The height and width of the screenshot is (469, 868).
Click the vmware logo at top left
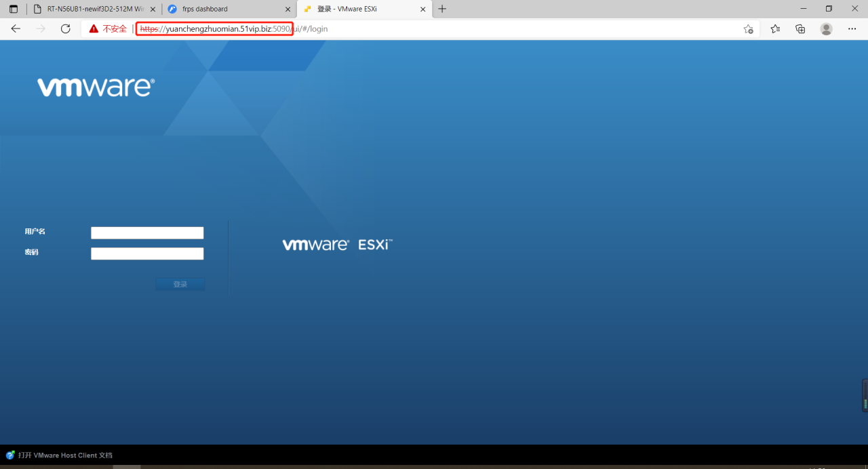pos(96,87)
